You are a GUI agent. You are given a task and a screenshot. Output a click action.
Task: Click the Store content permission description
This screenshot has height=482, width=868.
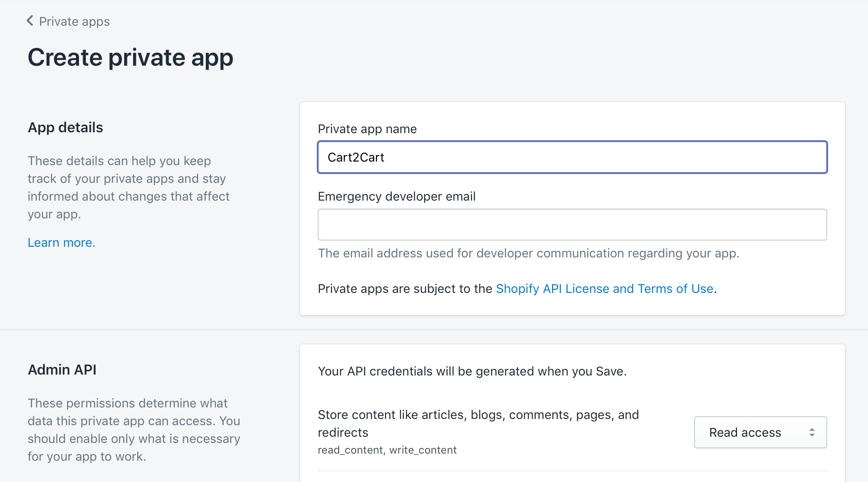pyautogui.click(x=478, y=423)
